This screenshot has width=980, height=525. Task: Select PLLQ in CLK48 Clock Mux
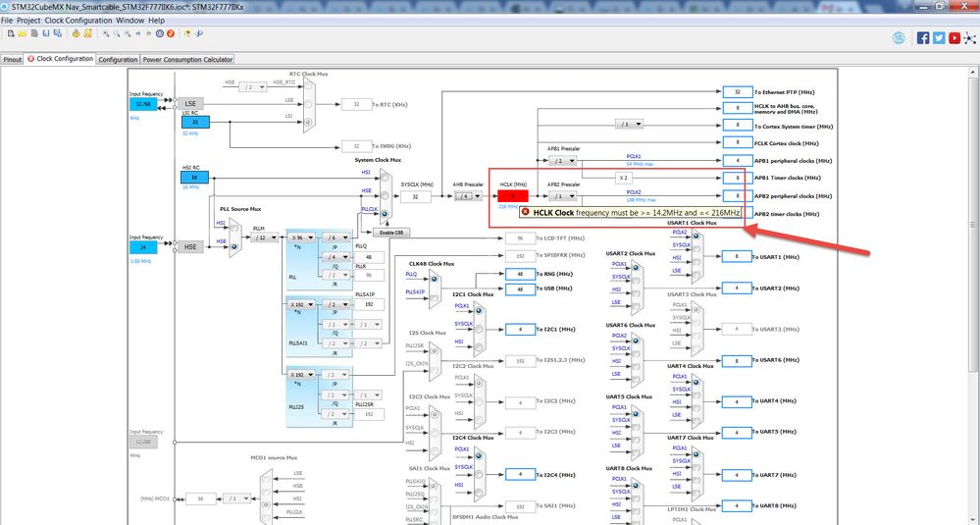click(434, 279)
